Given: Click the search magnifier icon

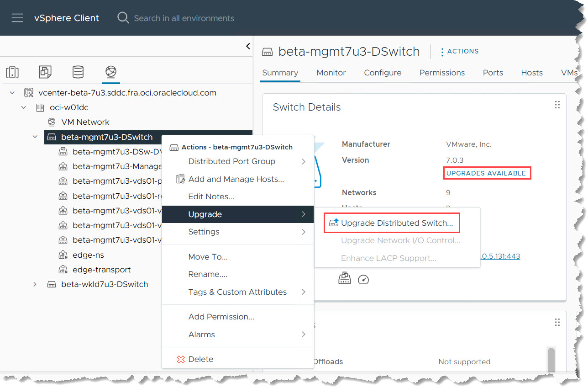Looking at the screenshot, I should coord(123,18).
